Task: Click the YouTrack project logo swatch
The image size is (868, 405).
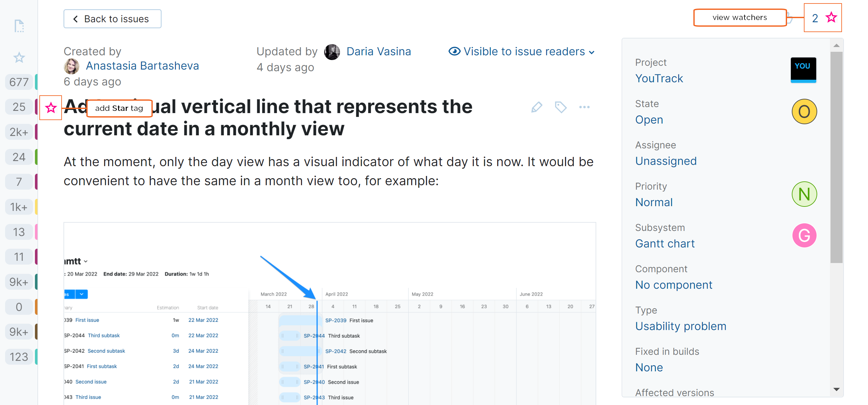Action: coord(803,70)
